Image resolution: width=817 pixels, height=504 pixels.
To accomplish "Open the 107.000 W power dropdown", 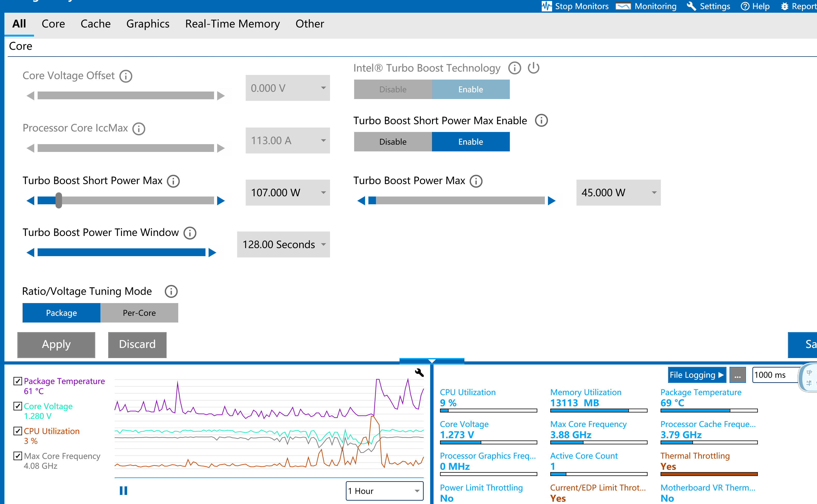I will (287, 193).
